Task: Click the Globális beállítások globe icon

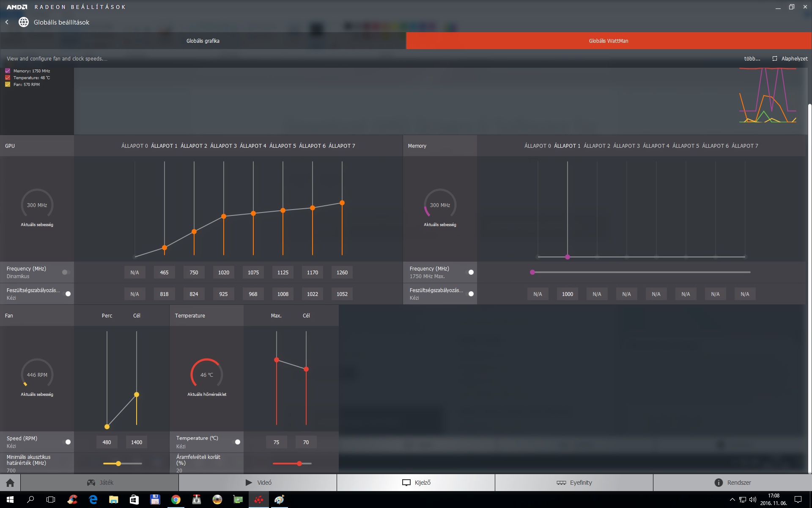Action: (x=24, y=22)
